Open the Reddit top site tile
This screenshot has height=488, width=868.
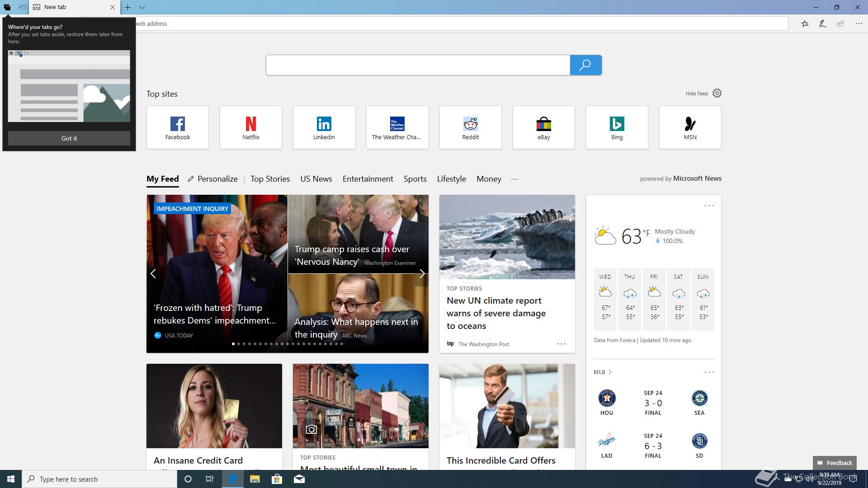coord(471,127)
